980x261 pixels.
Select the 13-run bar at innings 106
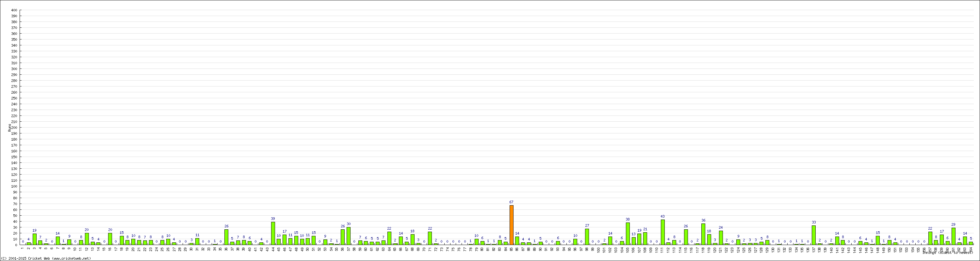[633, 241]
